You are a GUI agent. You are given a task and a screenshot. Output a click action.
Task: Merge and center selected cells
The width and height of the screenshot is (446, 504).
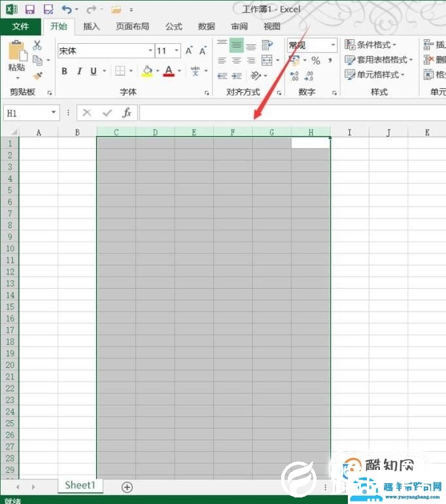coord(267,60)
